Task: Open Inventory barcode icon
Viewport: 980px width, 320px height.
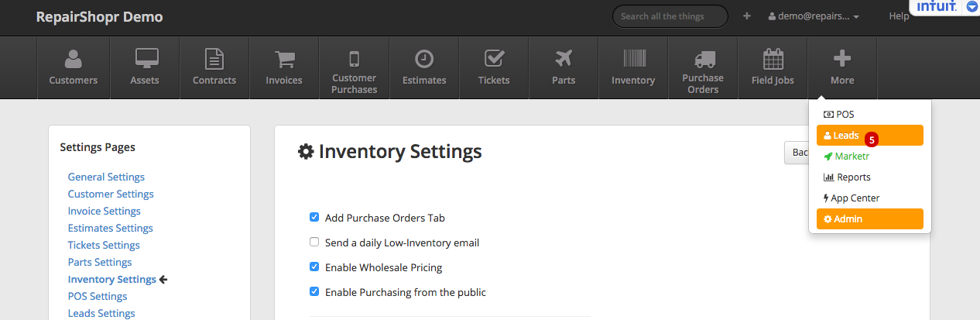Action: pos(633,59)
